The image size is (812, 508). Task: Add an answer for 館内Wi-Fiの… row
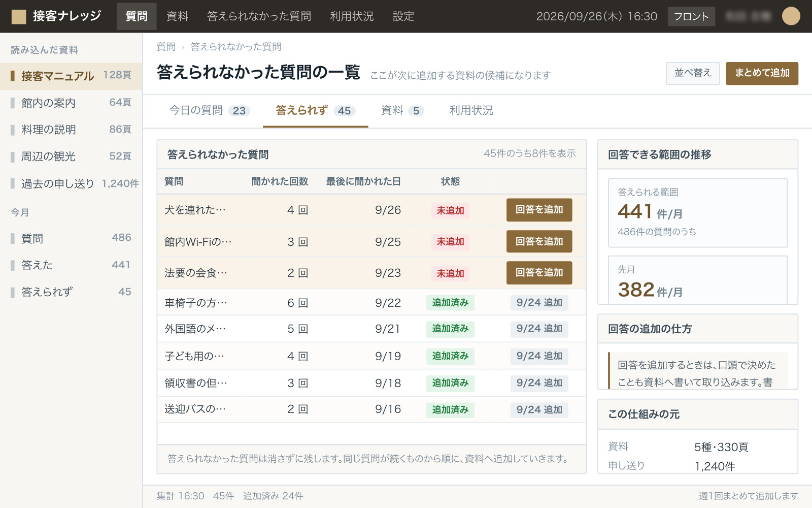(539, 241)
